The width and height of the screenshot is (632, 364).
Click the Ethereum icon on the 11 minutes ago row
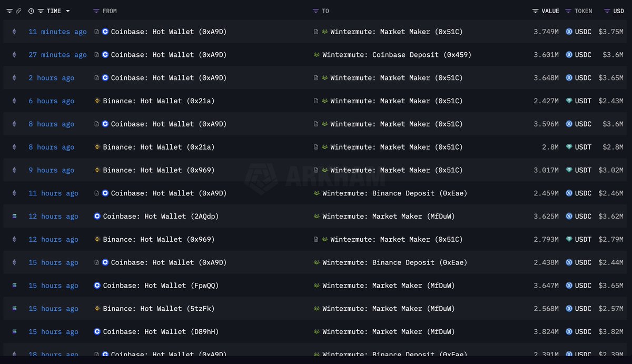pyautogui.click(x=14, y=32)
